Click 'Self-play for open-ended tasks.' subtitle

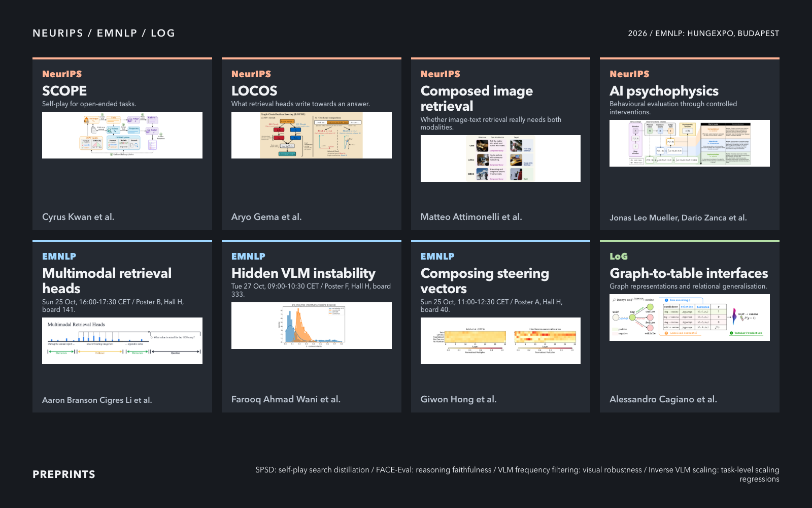(89, 104)
